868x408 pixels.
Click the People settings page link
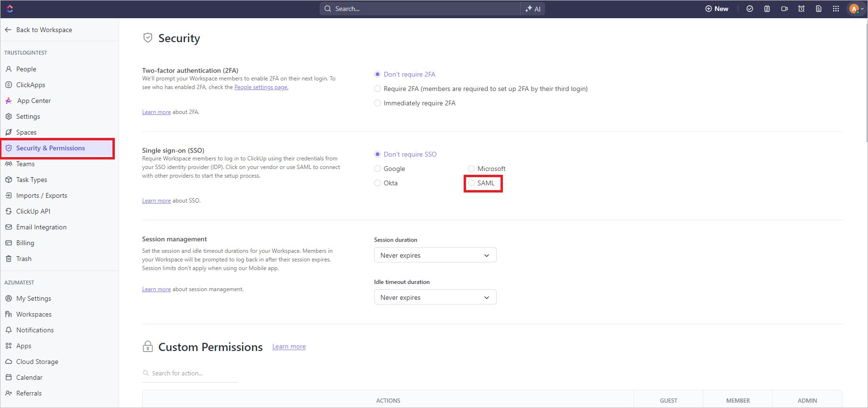(261, 87)
